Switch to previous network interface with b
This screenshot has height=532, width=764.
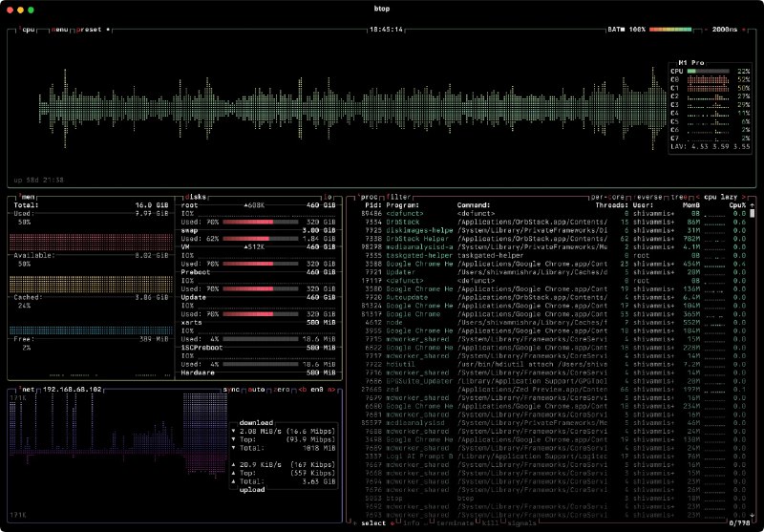[x=303, y=391]
